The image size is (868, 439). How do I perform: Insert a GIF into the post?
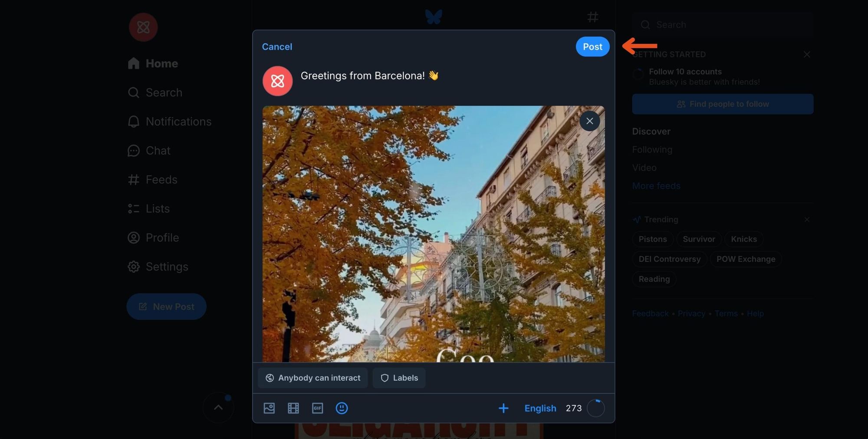[x=317, y=408]
